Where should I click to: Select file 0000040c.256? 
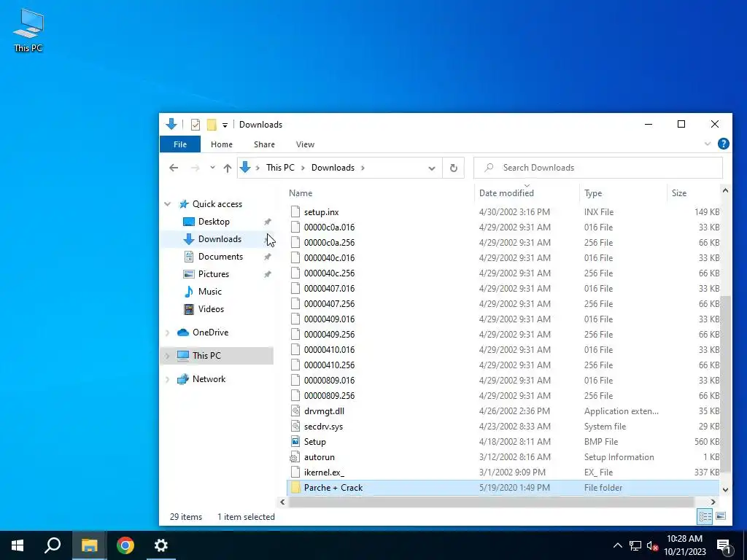tap(504, 273)
